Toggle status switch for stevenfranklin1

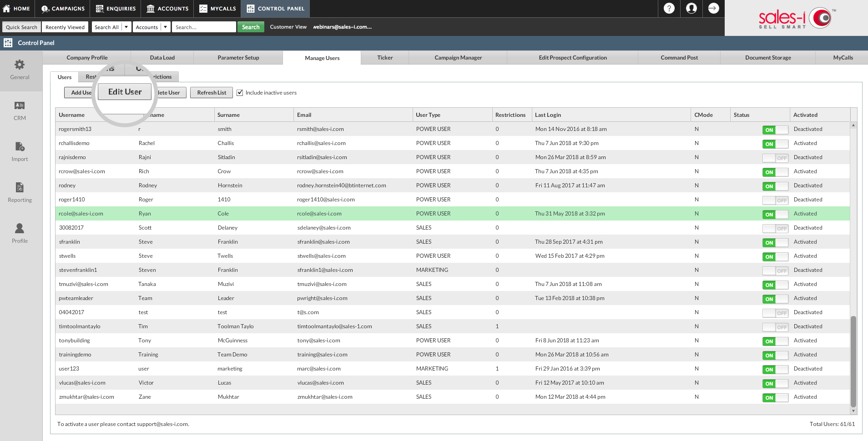coord(775,271)
